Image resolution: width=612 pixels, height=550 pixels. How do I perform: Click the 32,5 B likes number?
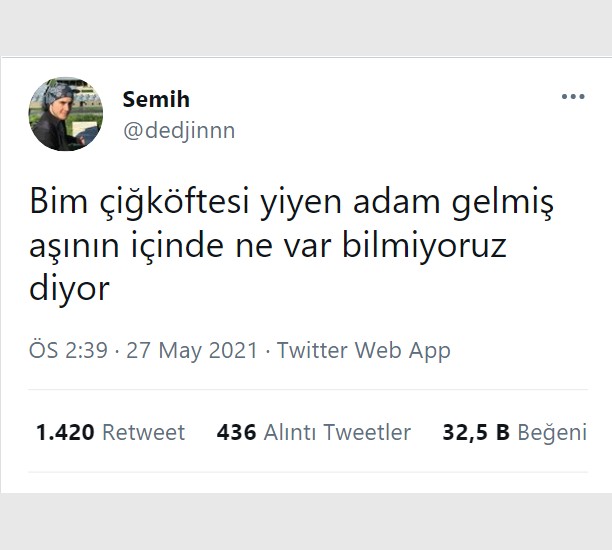476,433
